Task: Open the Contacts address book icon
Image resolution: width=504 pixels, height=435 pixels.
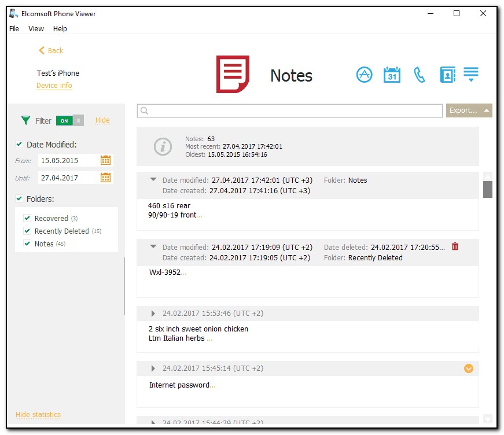Action: [x=447, y=75]
